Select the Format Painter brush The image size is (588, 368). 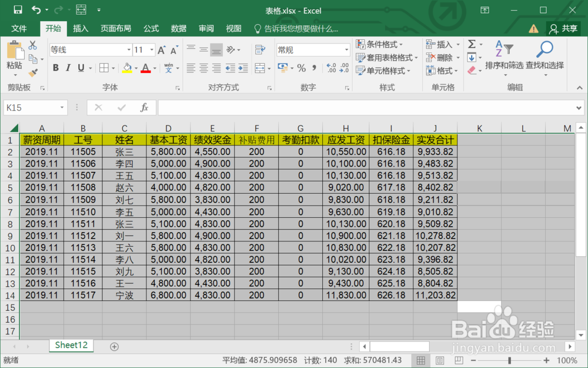point(33,72)
